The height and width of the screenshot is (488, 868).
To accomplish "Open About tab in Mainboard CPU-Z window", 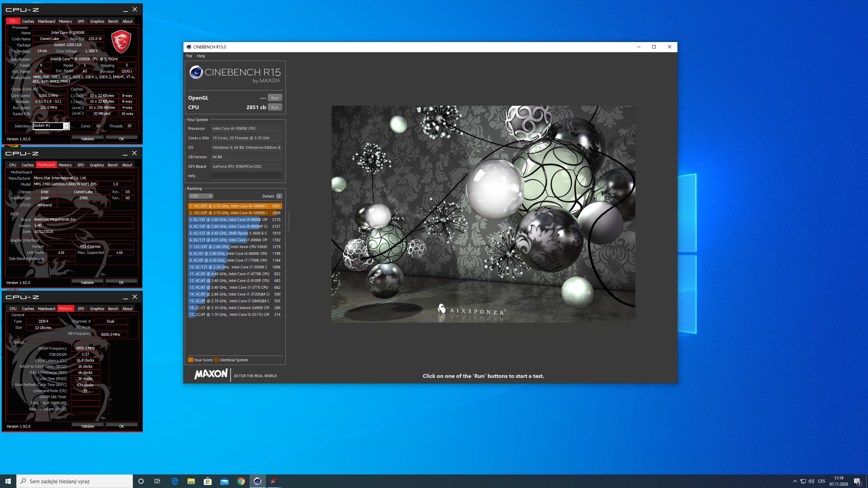I will click(127, 165).
